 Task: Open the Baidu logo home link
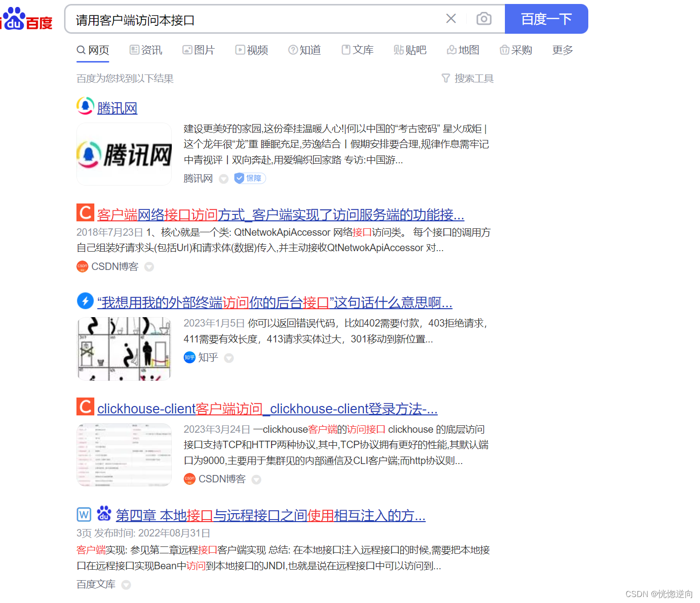pyautogui.click(x=27, y=19)
